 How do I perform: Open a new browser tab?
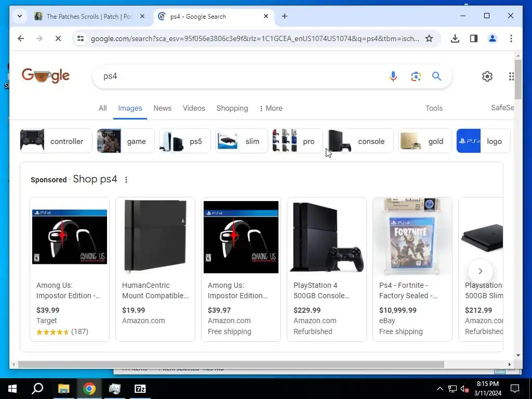coord(284,16)
